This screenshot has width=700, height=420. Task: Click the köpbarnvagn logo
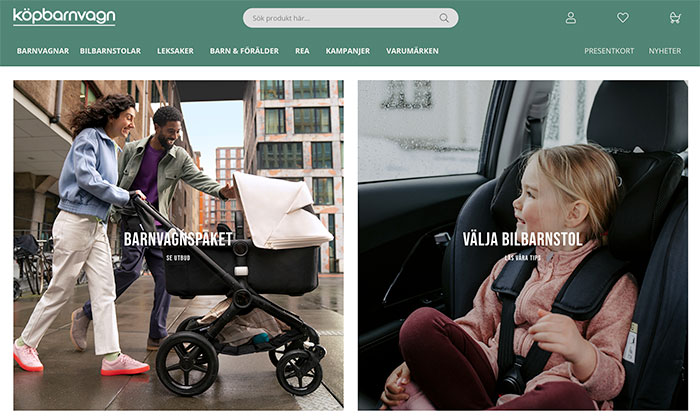point(64,17)
